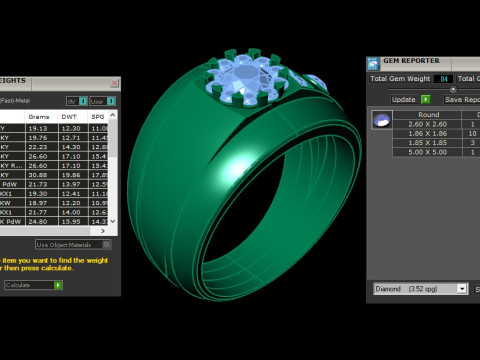Click the Save Report button
480x360 pixels.
coord(462,99)
